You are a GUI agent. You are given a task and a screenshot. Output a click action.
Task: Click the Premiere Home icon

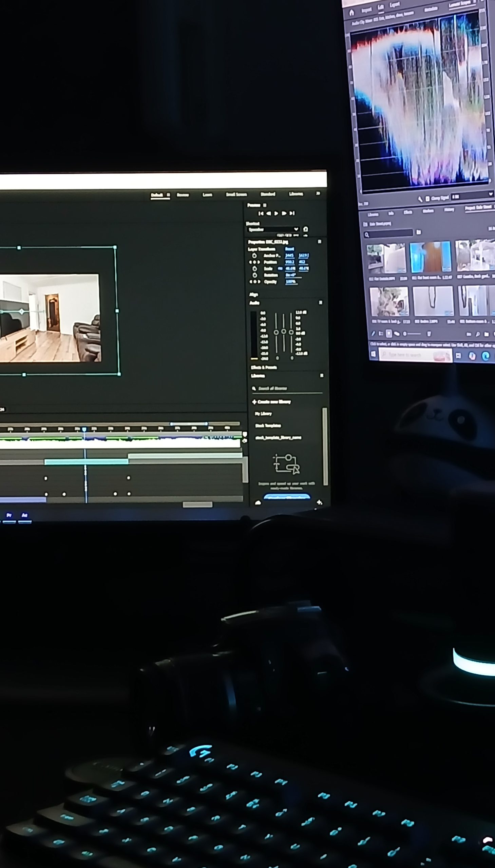tap(352, 13)
